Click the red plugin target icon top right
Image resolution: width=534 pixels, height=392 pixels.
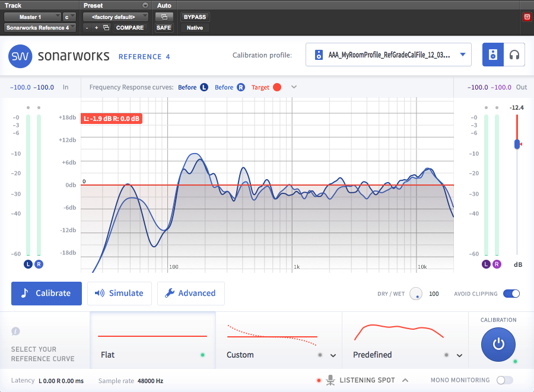tap(526, 17)
